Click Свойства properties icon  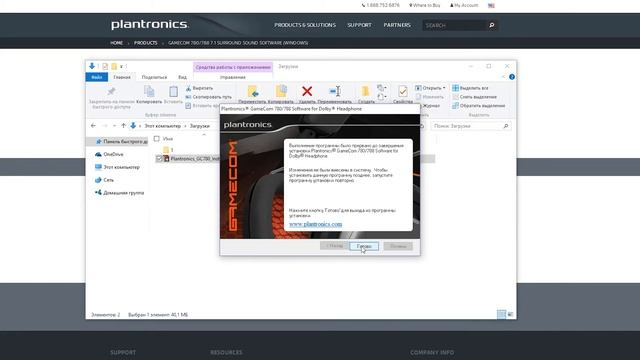tap(402, 91)
